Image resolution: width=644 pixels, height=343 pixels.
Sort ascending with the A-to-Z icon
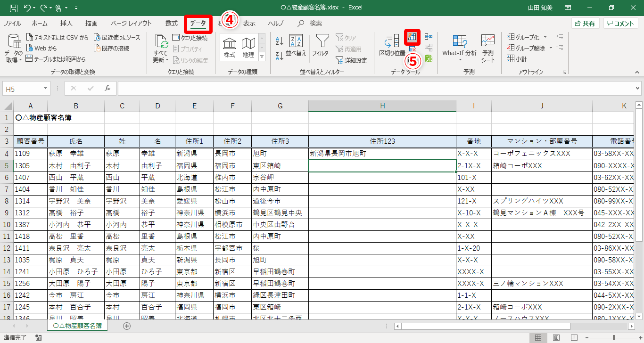pos(279,41)
